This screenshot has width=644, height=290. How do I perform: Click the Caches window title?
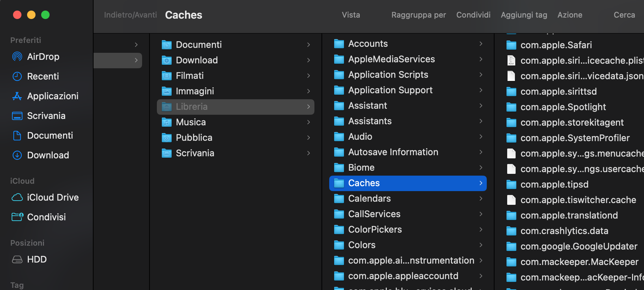pyautogui.click(x=184, y=15)
